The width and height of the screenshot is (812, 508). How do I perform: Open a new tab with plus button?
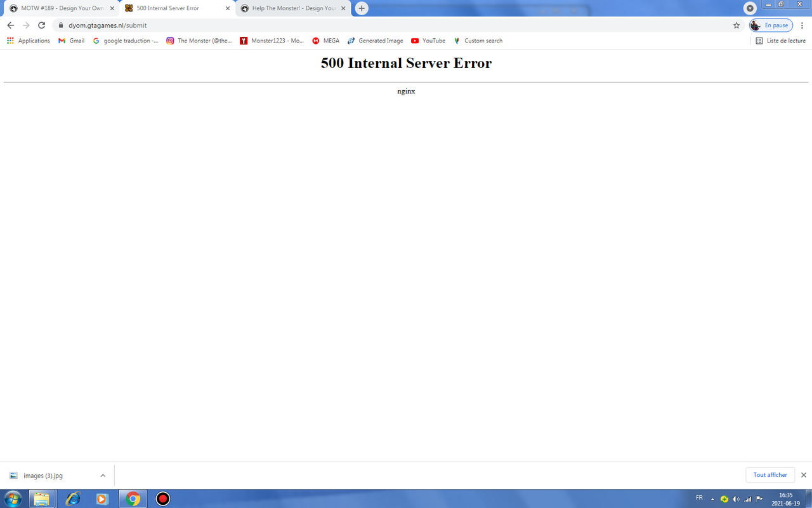click(362, 8)
